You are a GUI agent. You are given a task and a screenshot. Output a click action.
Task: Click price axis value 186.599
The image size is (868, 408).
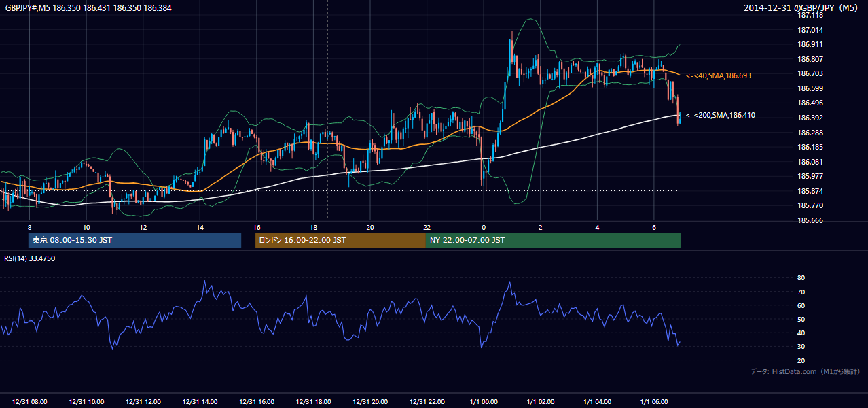810,88
